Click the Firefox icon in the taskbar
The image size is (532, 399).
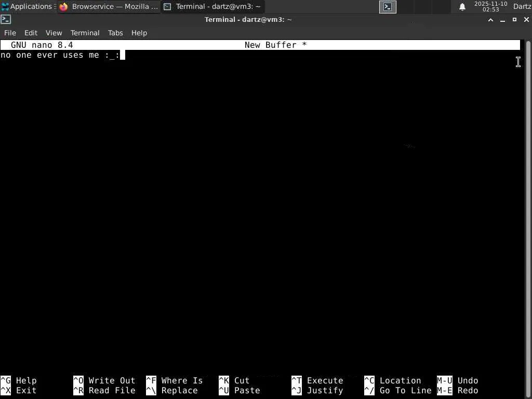[63, 6]
